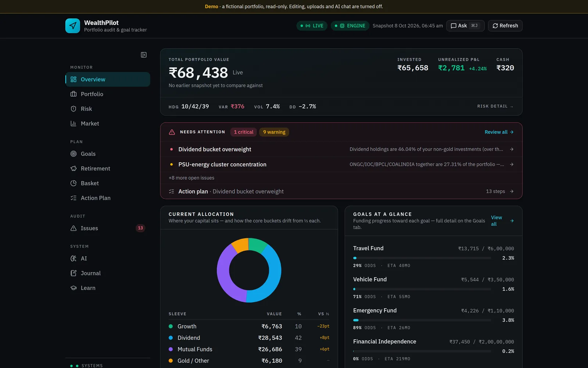
Task: Open the Overview page in the sidebar
Action: [108, 79]
